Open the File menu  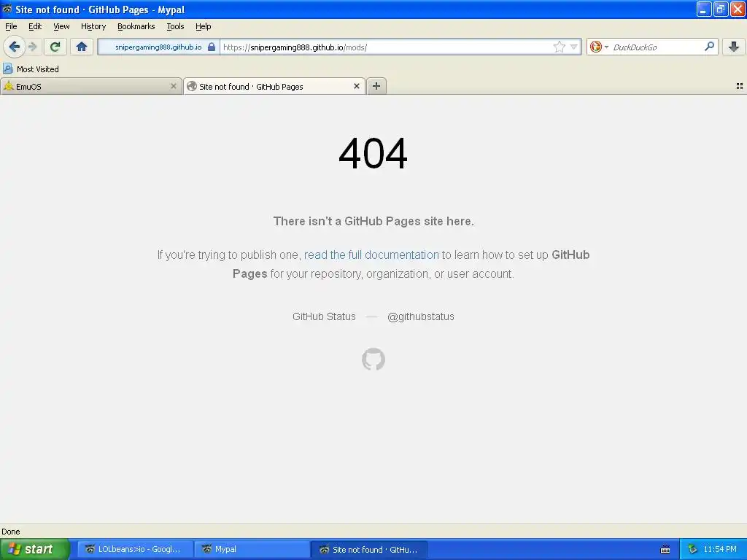pos(11,27)
